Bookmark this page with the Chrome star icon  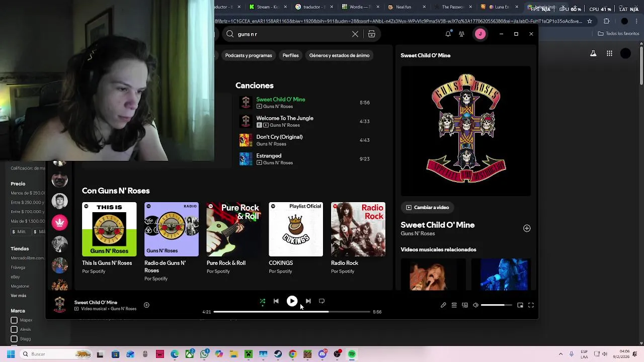[x=590, y=21]
